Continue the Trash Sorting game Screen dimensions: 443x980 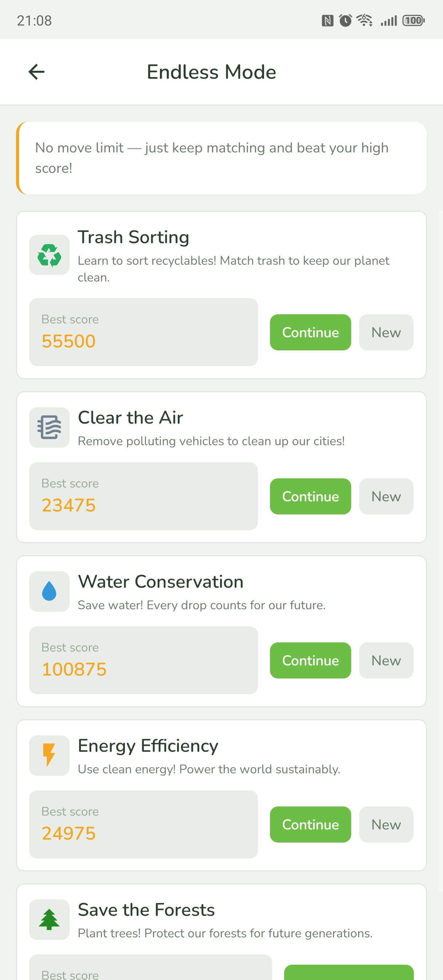(x=310, y=332)
